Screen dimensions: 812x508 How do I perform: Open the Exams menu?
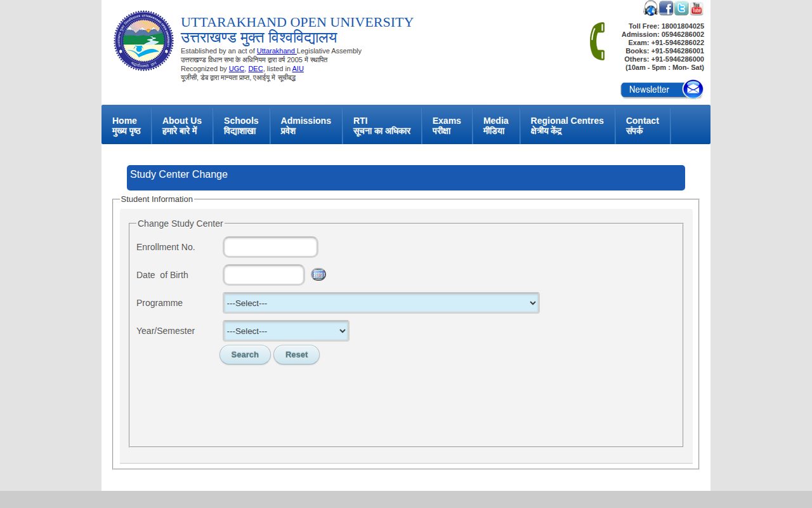(x=447, y=126)
